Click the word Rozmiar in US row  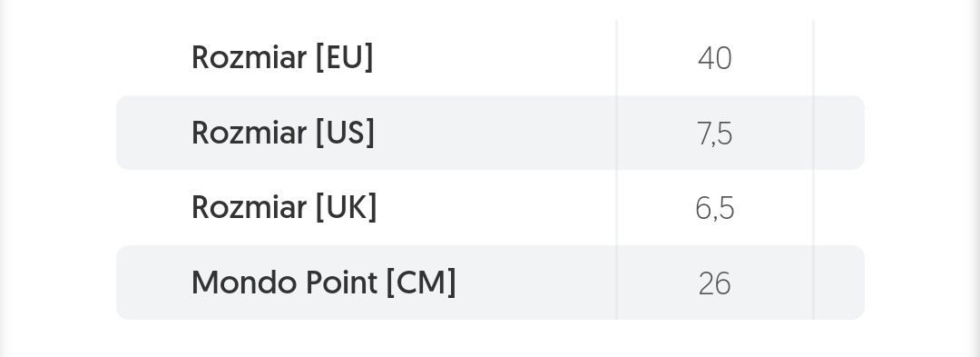[x=250, y=133]
